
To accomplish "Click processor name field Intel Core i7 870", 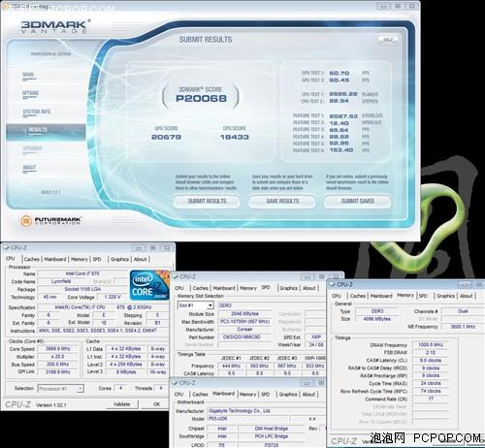I will click(x=82, y=273).
